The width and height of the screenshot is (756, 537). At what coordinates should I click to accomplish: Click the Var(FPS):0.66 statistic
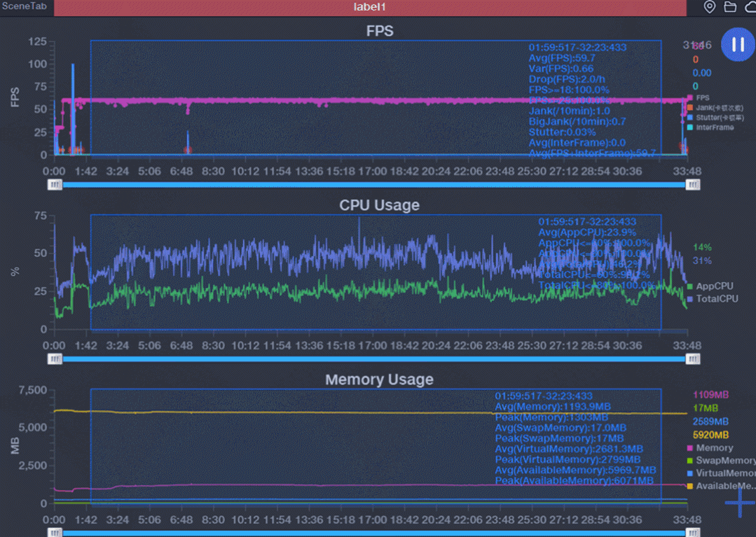pyautogui.click(x=561, y=69)
